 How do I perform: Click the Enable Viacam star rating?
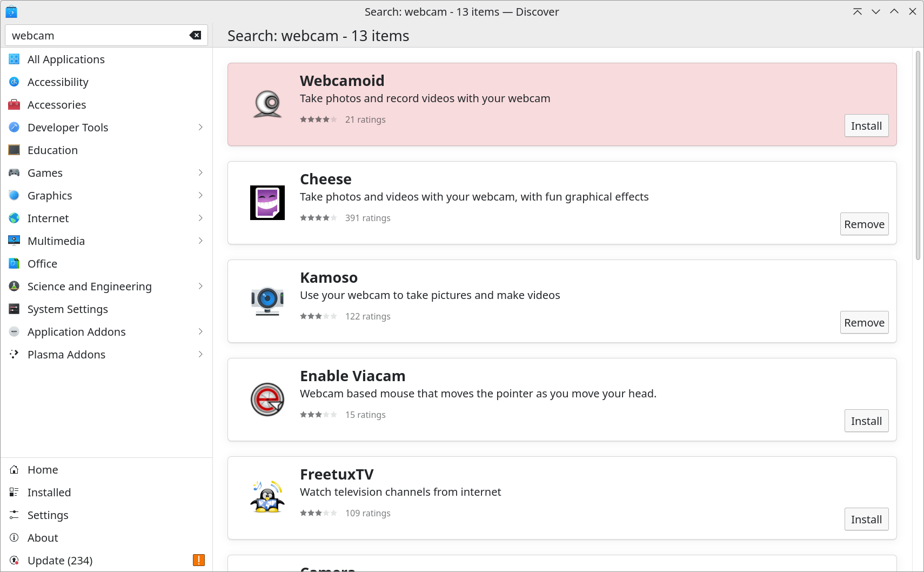click(x=318, y=415)
